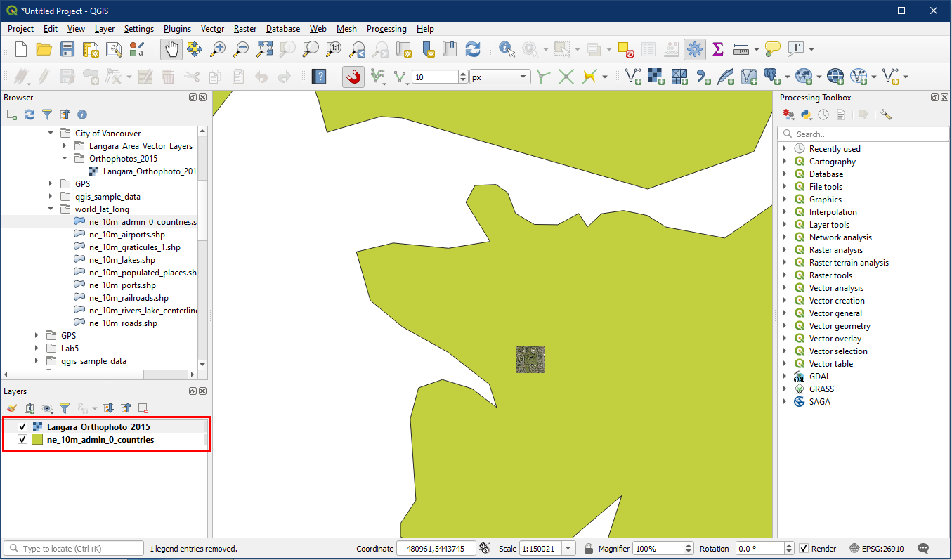The width and height of the screenshot is (952, 560).
Task: Uncheck the ne_10m_admin_0_countries layer visibility
Action: click(22, 440)
